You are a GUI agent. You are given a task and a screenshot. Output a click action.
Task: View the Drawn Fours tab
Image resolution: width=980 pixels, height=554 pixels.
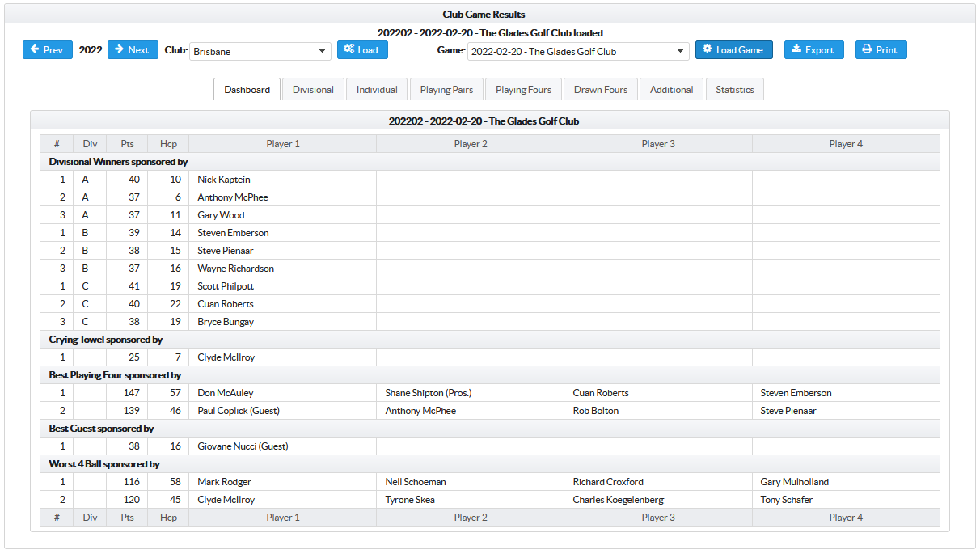tap(601, 90)
